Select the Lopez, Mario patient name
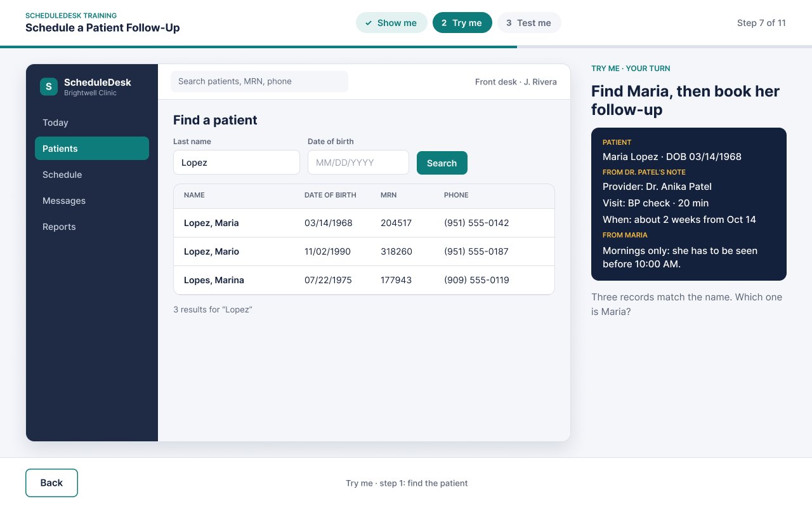 point(211,251)
